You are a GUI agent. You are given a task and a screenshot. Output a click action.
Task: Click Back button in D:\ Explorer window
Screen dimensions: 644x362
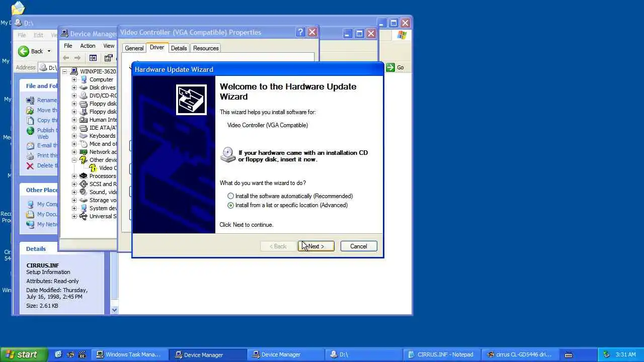tap(31, 51)
